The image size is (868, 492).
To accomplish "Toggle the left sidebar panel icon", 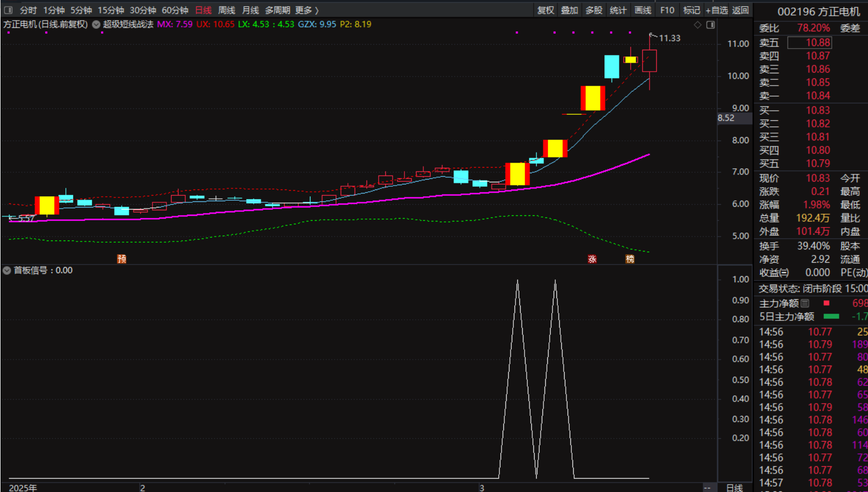I will (8, 10).
